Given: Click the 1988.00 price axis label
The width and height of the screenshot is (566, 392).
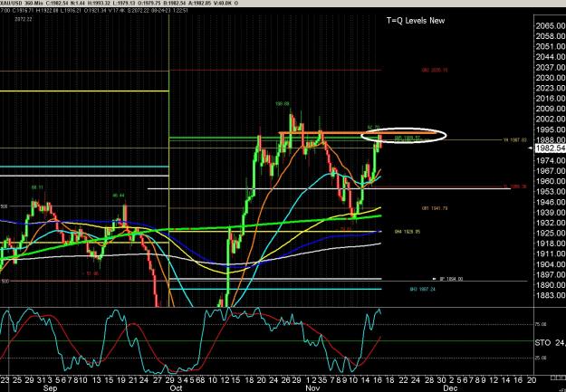Looking at the screenshot, I should [x=551, y=140].
